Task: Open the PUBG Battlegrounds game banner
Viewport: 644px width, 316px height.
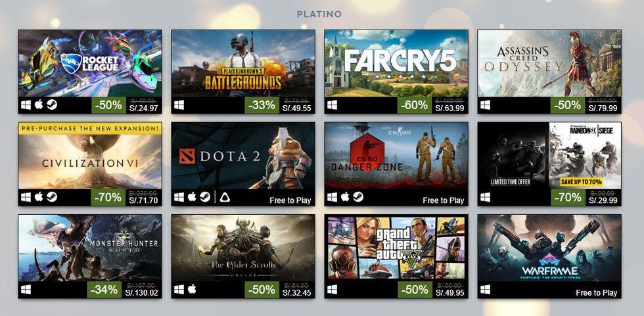Action: click(x=243, y=63)
